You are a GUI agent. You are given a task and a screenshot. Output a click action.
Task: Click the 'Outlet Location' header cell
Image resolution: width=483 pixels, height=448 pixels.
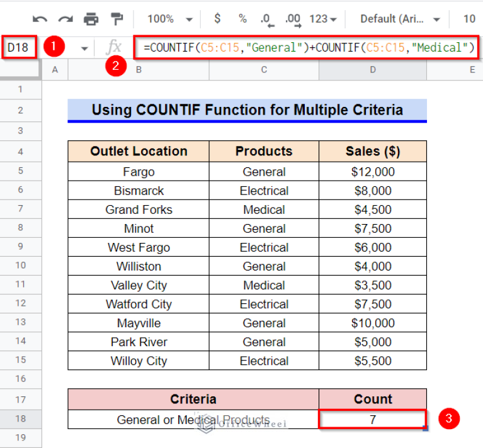pyautogui.click(x=139, y=152)
